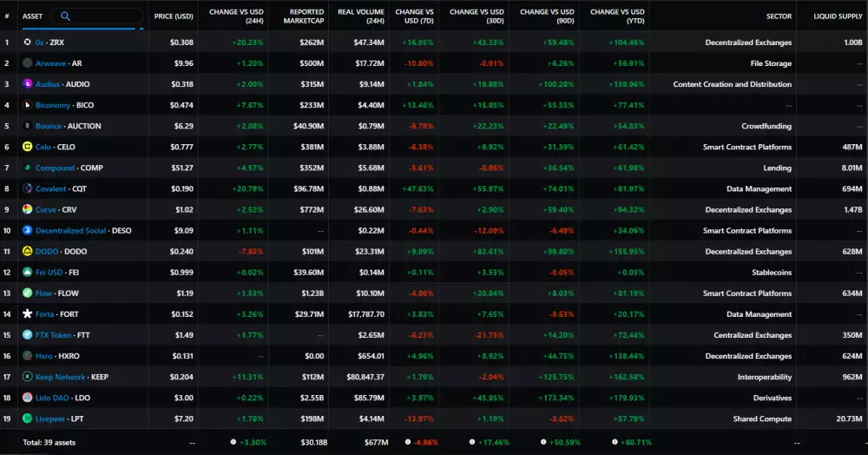Image resolution: width=868 pixels, height=455 pixels.
Task: Click the Keep Network logo icon
Action: coord(27,376)
